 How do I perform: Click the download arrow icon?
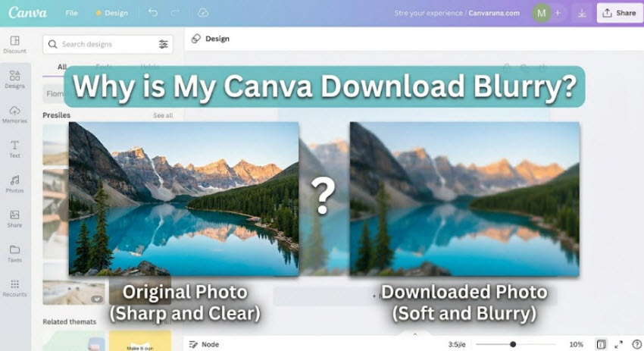pos(582,14)
